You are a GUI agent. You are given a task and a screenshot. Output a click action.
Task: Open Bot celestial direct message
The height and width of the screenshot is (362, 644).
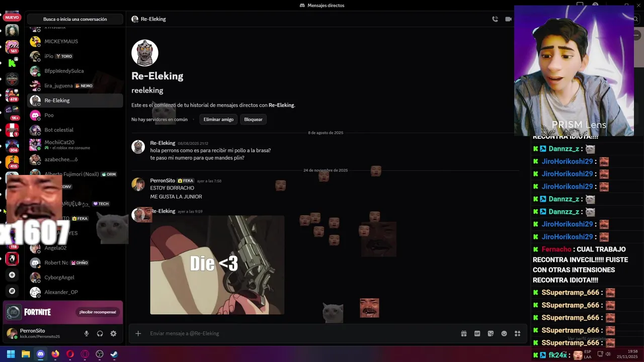tap(75, 130)
